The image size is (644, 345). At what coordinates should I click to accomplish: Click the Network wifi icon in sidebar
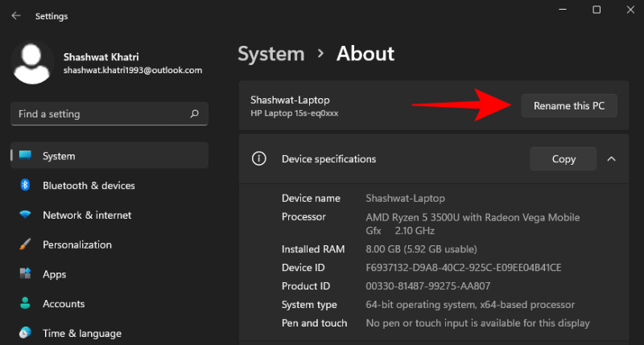coord(25,215)
